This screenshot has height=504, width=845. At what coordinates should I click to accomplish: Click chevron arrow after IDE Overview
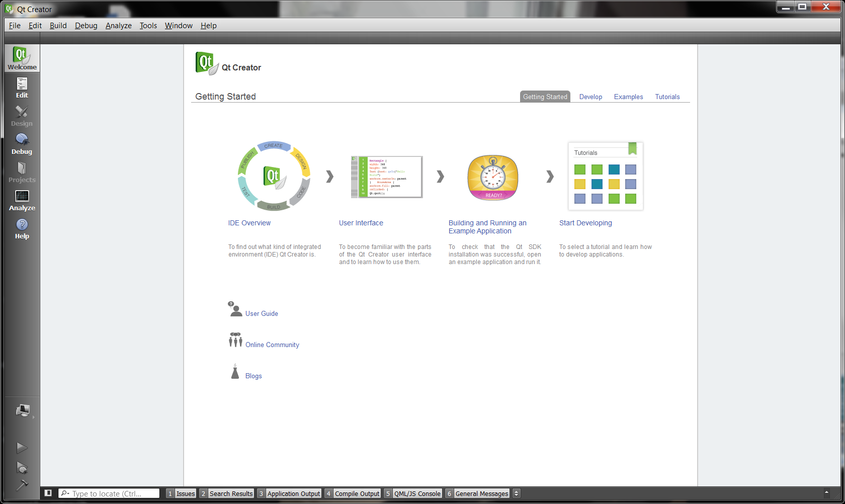[329, 177]
